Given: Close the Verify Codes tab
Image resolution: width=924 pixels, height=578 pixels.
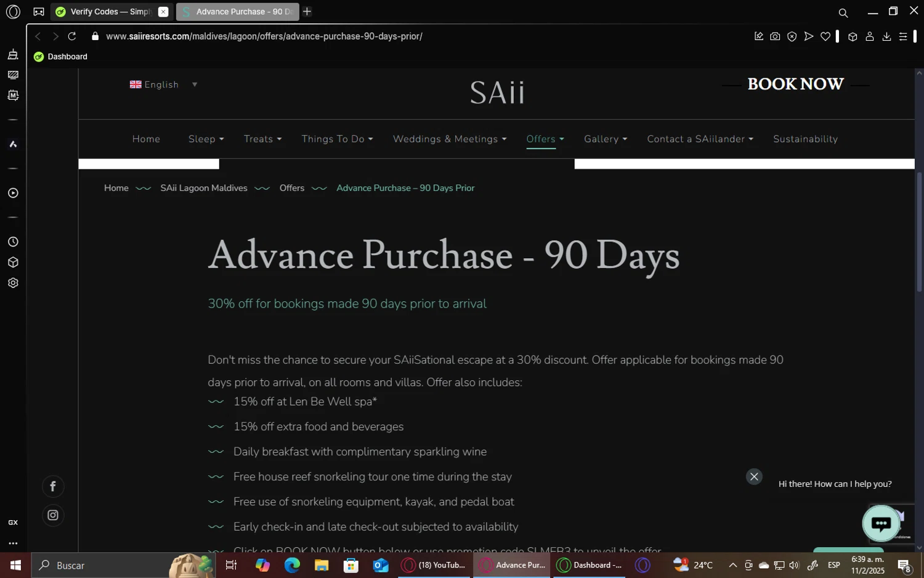Looking at the screenshot, I should click(x=163, y=12).
